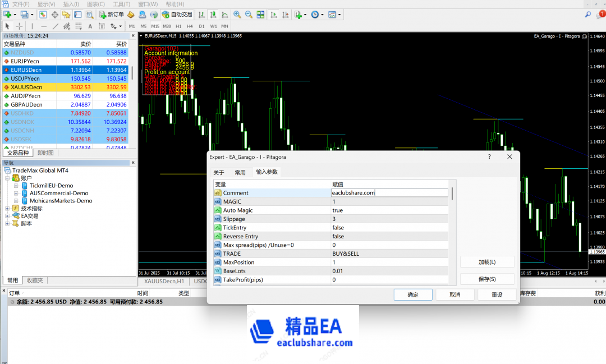Image resolution: width=606 pixels, height=364 pixels.
Task: Click 重设 to reset EA parameters
Action: 497,294
